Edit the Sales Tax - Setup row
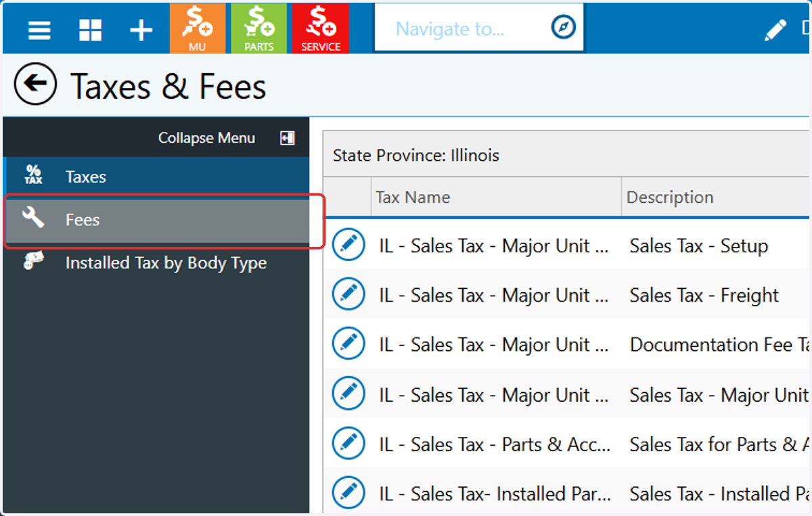 tap(348, 244)
